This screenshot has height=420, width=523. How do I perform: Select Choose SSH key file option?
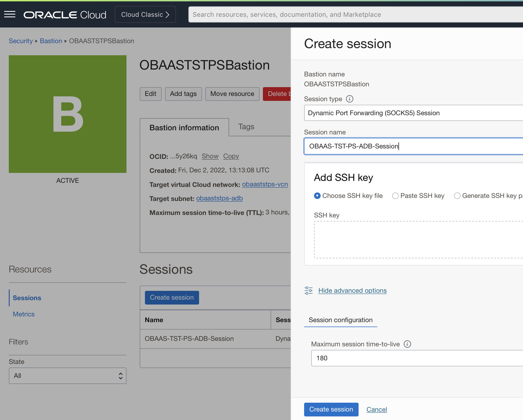[x=317, y=196]
